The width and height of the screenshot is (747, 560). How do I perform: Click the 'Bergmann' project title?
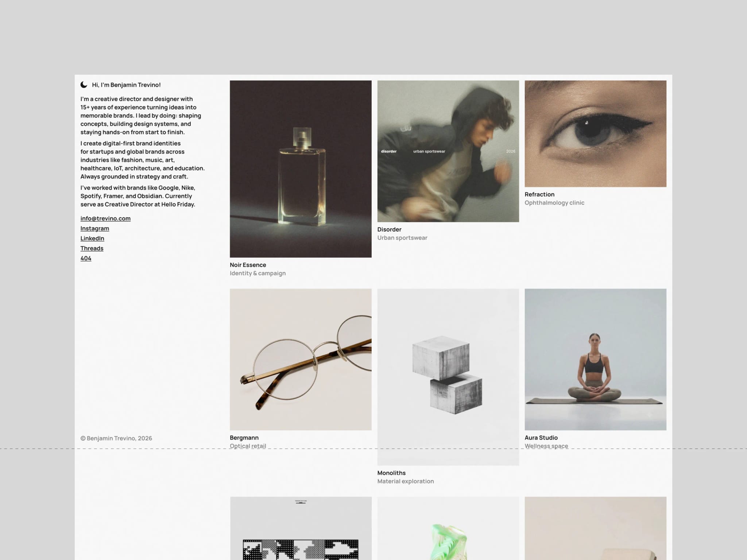pos(244,437)
